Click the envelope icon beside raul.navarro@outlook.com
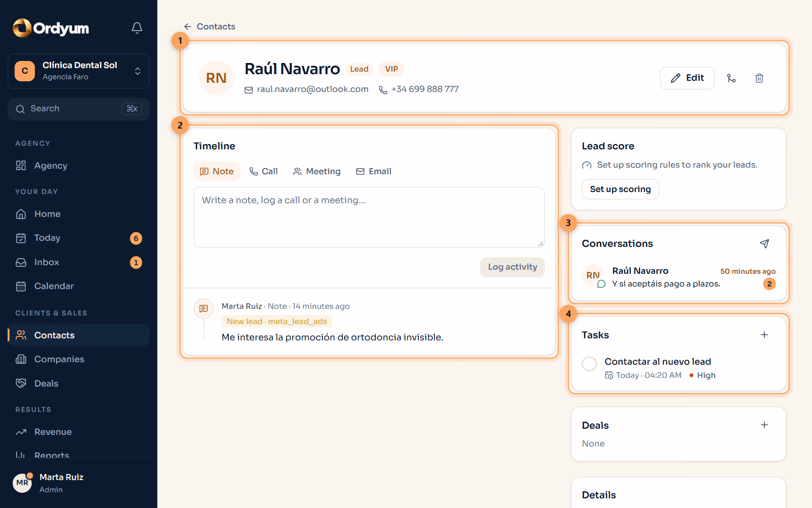Screen dimensions: 812x508 (x=249, y=90)
